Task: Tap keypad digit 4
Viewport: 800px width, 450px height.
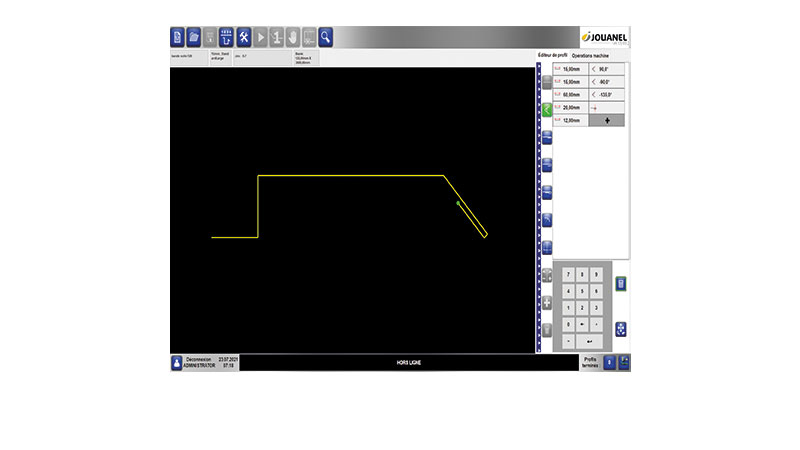Action: click(x=568, y=291)
